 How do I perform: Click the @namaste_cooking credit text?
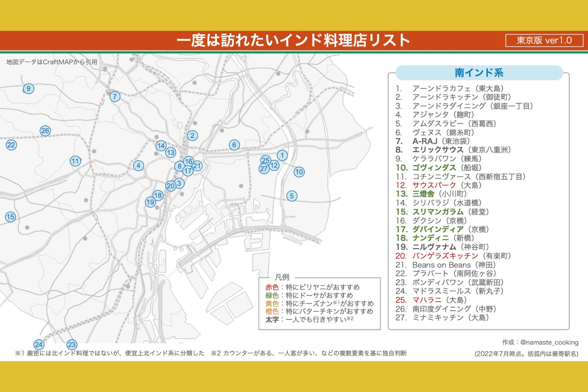click(540, 342)
